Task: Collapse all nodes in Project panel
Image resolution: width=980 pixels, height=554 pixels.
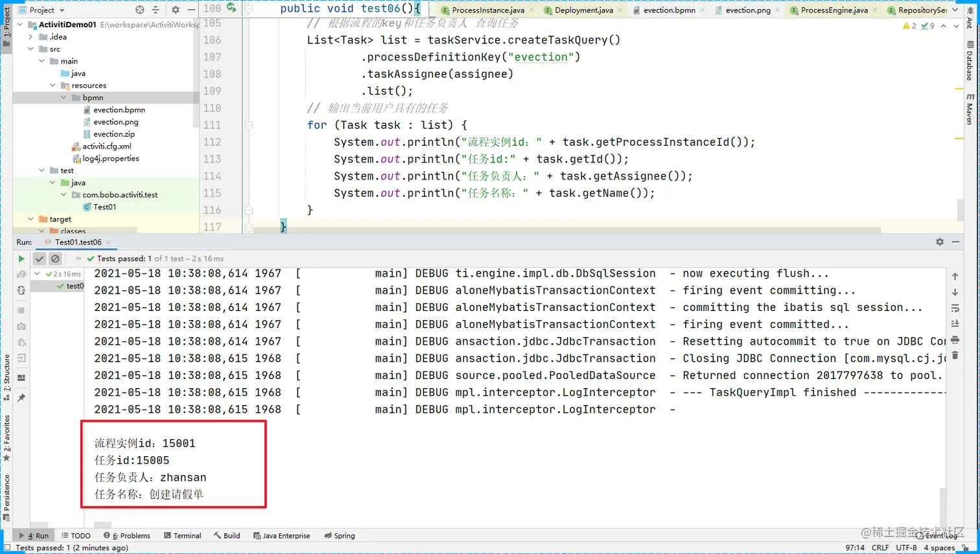Action: coord(156,10)
